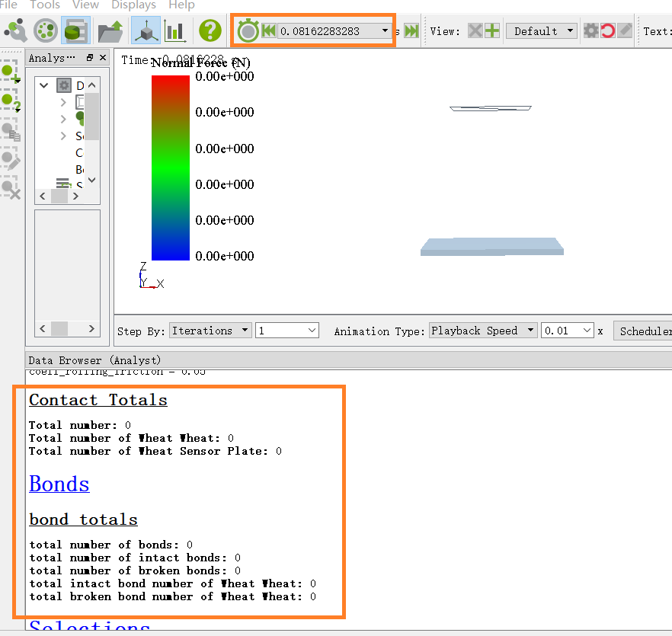The height and width of the screenshot is (636, 672).
Task: Click the gray X remove view icon
Action: pos(475,31)
